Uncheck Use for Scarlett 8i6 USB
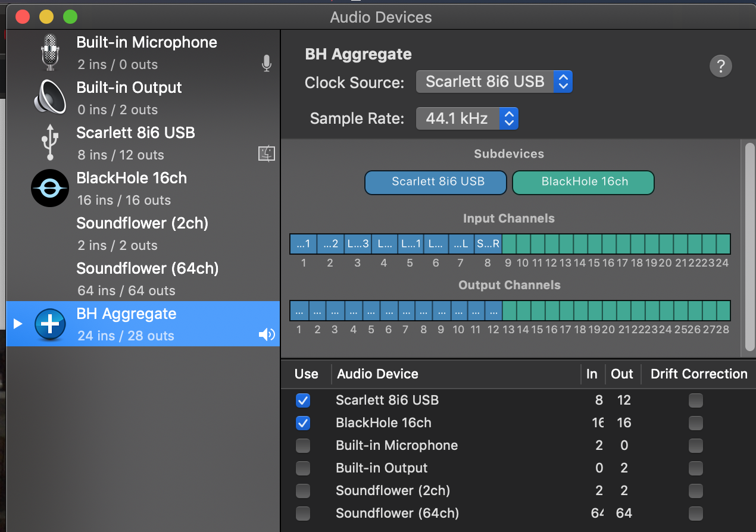 pyautogui.click(x=303, y=400)
